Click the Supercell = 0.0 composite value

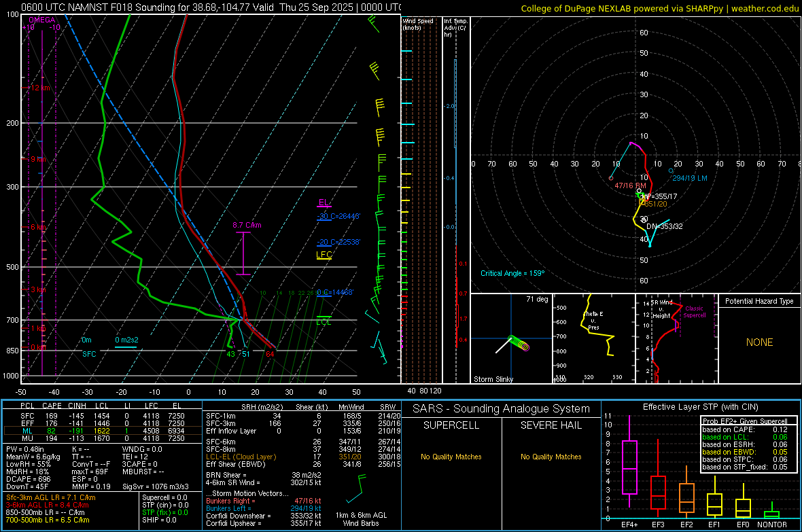pyautogui.click(x=164, y=497)
